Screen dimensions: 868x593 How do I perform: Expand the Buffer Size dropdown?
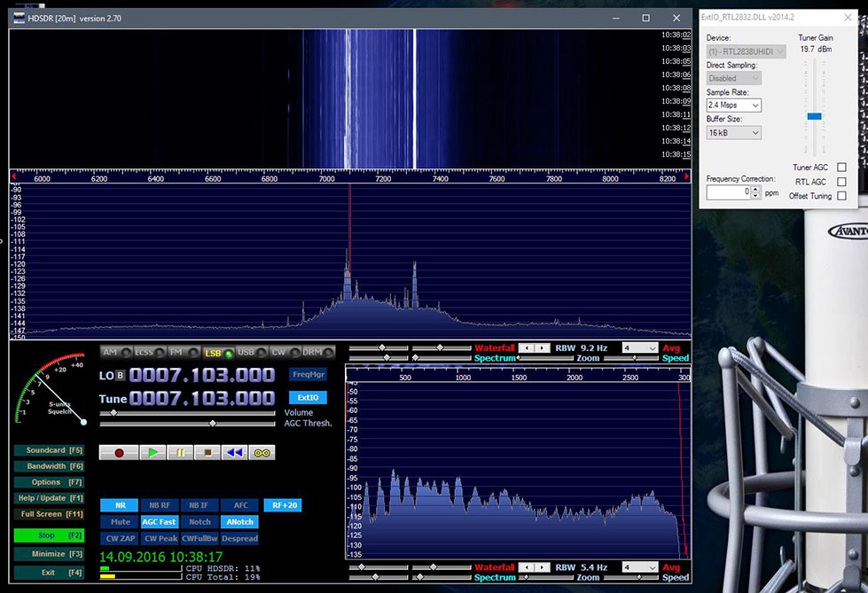coord(733,133)
